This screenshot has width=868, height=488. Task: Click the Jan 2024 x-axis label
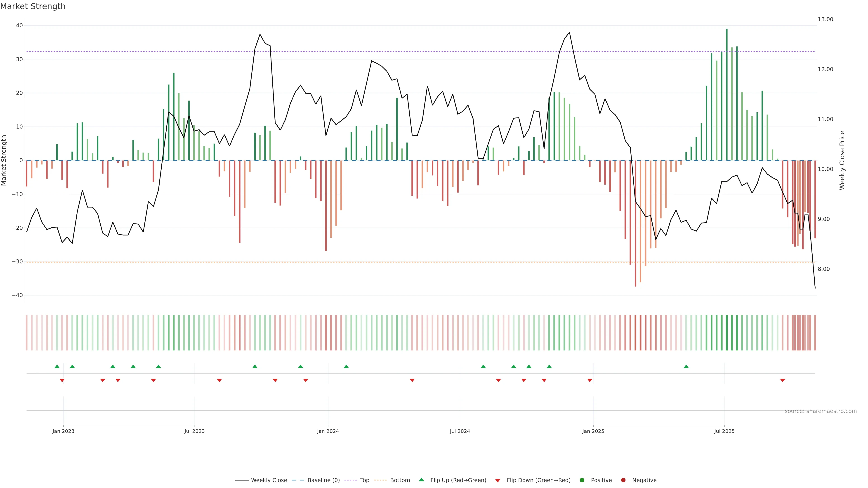coord(328,431)
